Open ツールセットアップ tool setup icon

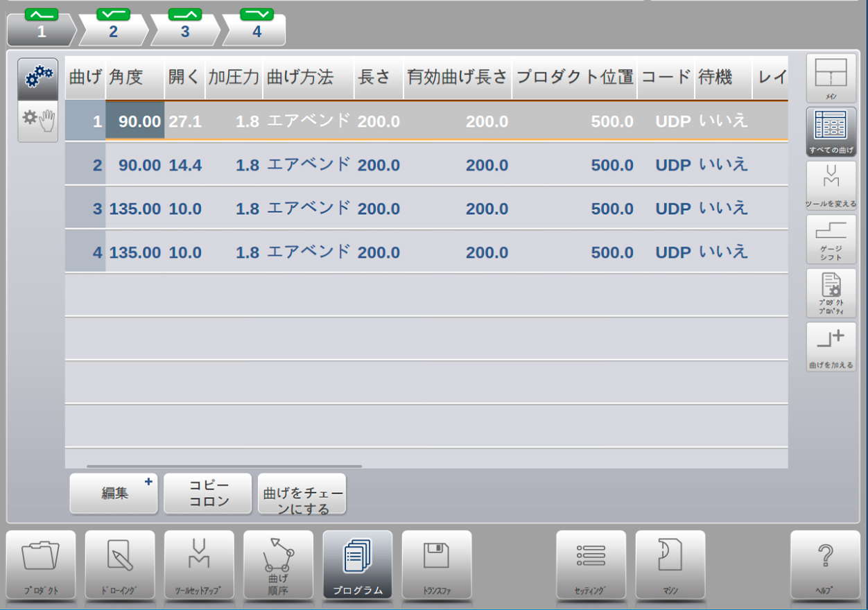[x=199, y=564]
